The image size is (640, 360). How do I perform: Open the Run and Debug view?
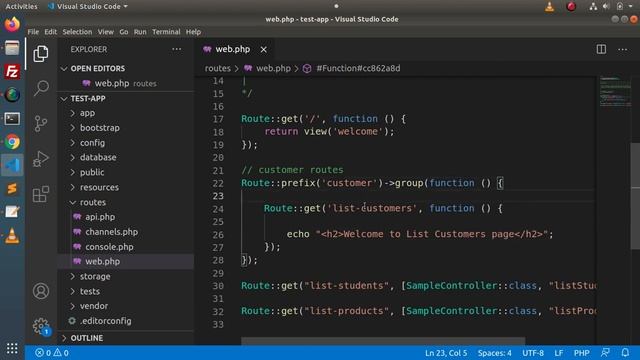coord(41,159)
